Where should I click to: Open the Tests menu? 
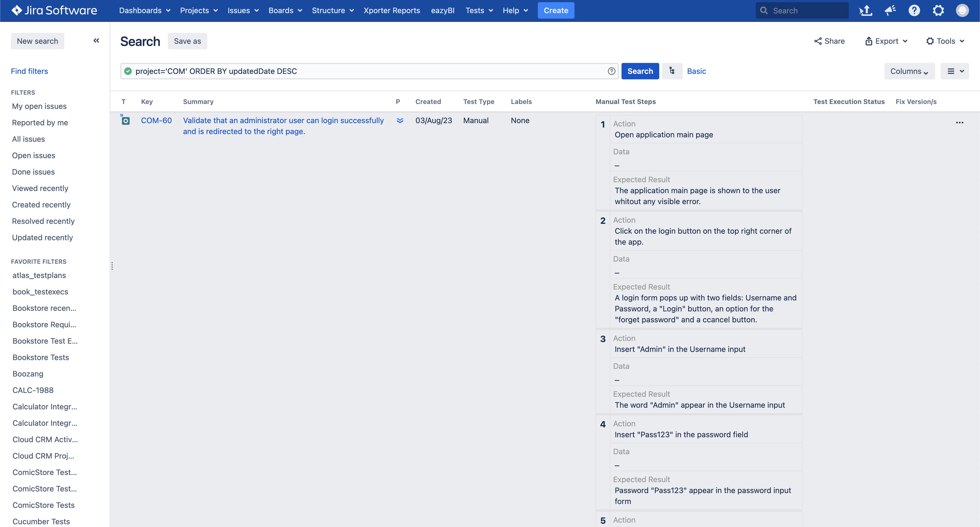[x=479, y=10]
